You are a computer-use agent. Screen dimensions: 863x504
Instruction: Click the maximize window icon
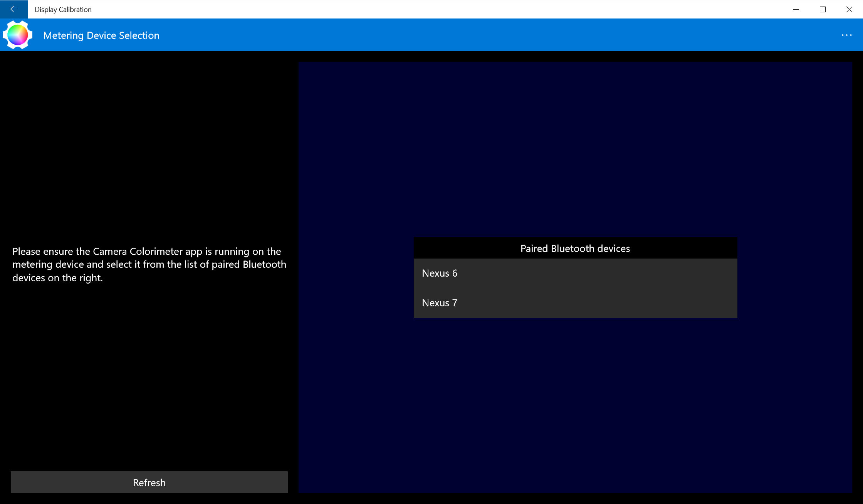coord(823,9)
